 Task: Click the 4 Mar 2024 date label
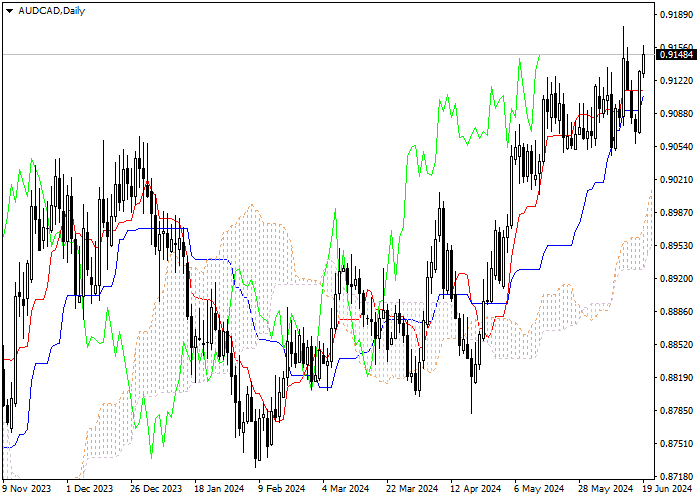click(x=346, y=489)
